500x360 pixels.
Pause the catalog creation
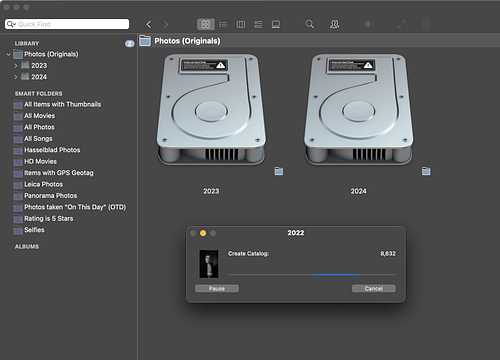[x=217, y=288]
